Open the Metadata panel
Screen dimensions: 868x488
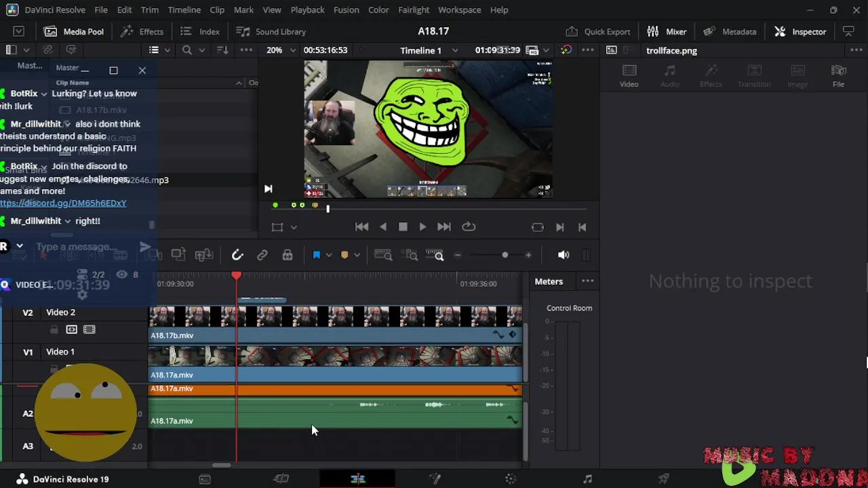[730, 32]
